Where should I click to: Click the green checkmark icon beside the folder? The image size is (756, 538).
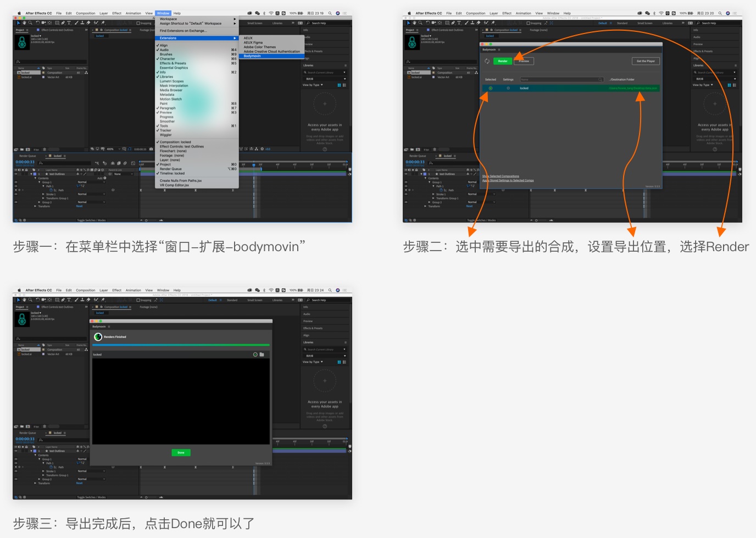coord(255,354)
